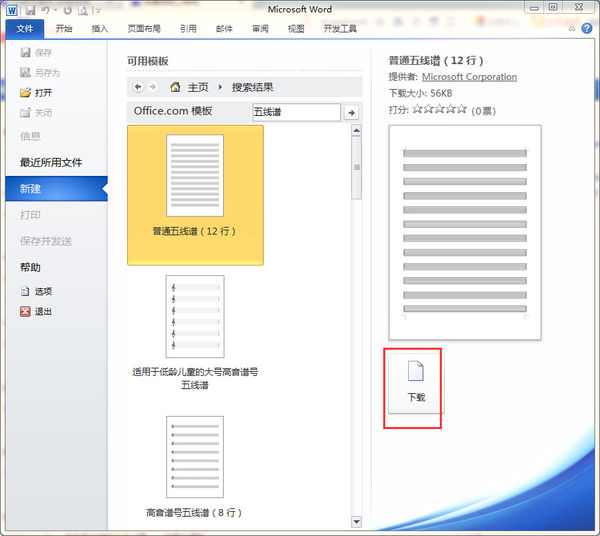The image size is (600, 536).
Task: Switch to the 开发工具 ribbon tab
Action: click(x=340, y=29)
